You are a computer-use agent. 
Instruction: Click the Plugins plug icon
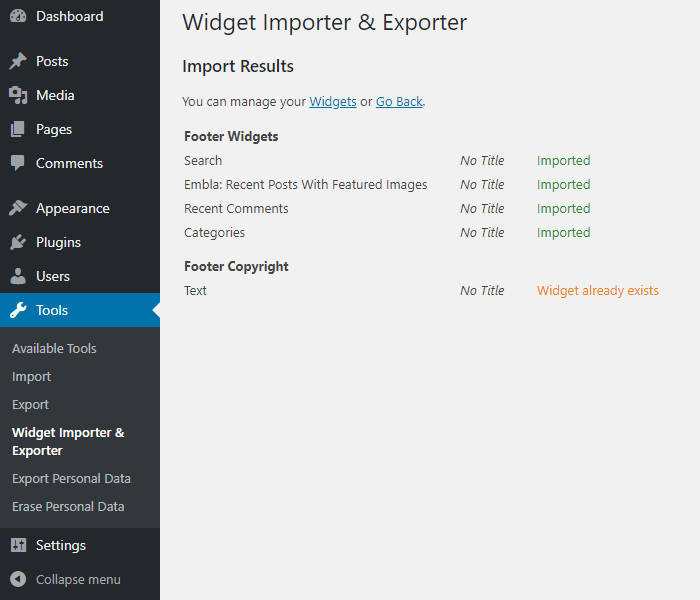[x=18, y=242]
